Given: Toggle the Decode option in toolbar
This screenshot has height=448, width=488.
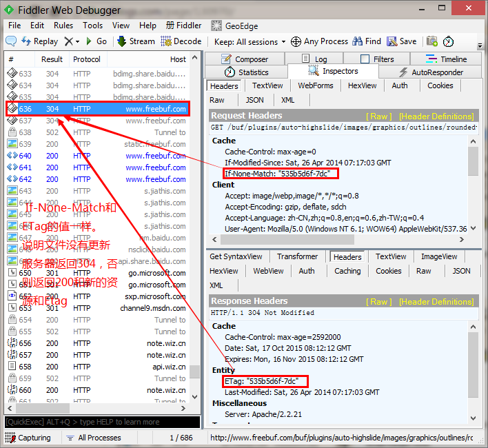Looking at the screenshot, I should coord(181,41).
